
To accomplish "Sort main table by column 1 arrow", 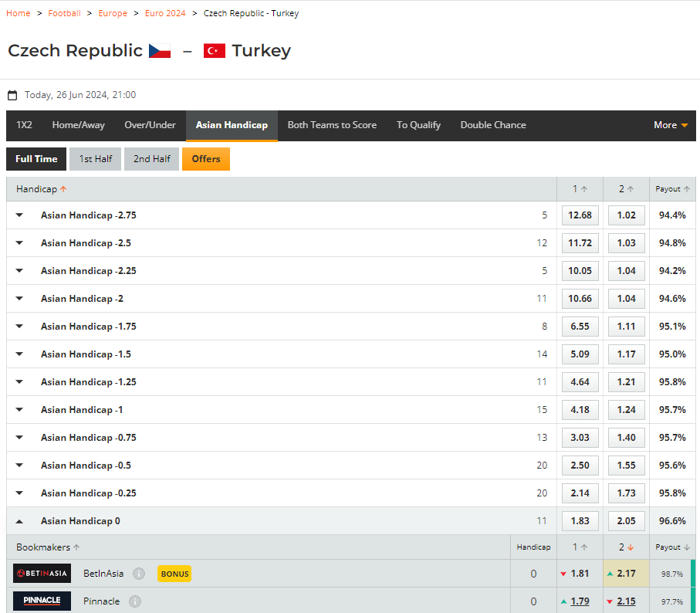I will [x=584, y=189].
